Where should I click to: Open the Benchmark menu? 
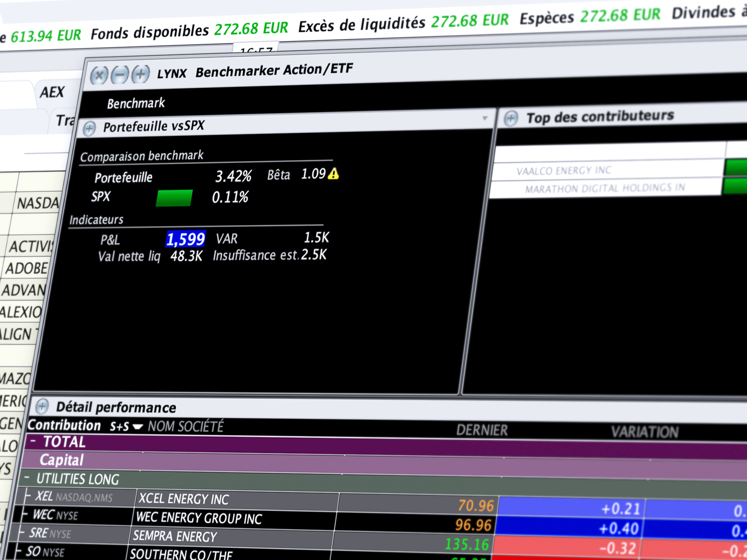[136, 103]
